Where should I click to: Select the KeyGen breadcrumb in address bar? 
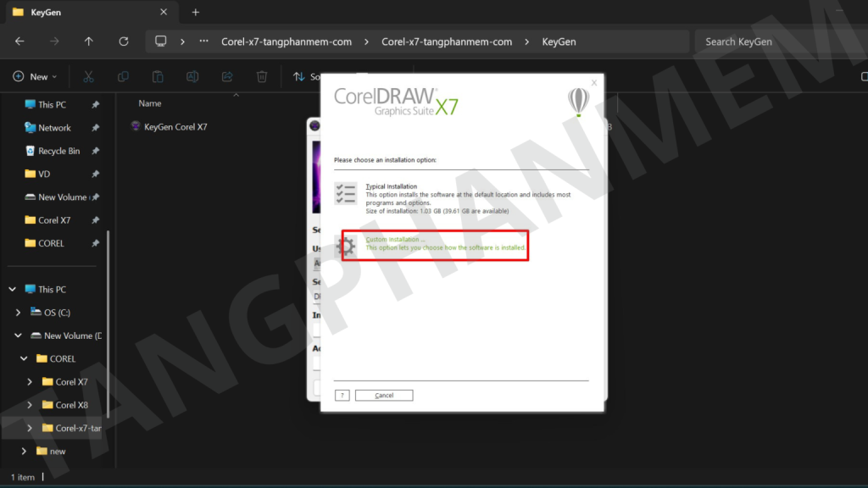point(559,42)
